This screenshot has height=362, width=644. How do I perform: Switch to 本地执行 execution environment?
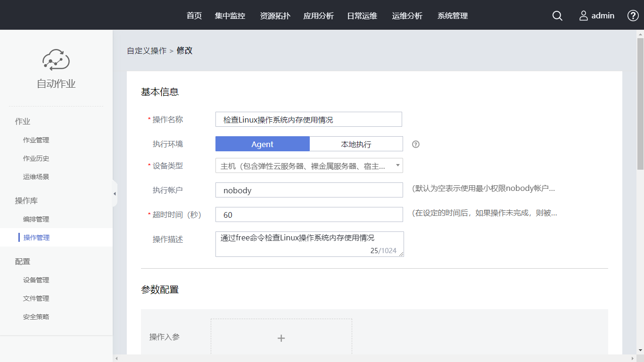pos(356,144)
